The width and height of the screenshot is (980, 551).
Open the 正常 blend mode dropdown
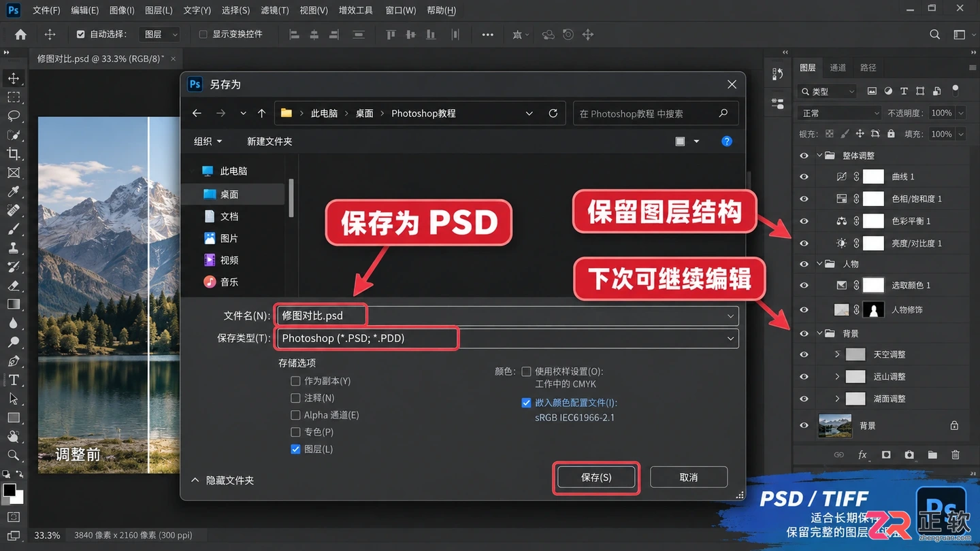coord(840,113)
